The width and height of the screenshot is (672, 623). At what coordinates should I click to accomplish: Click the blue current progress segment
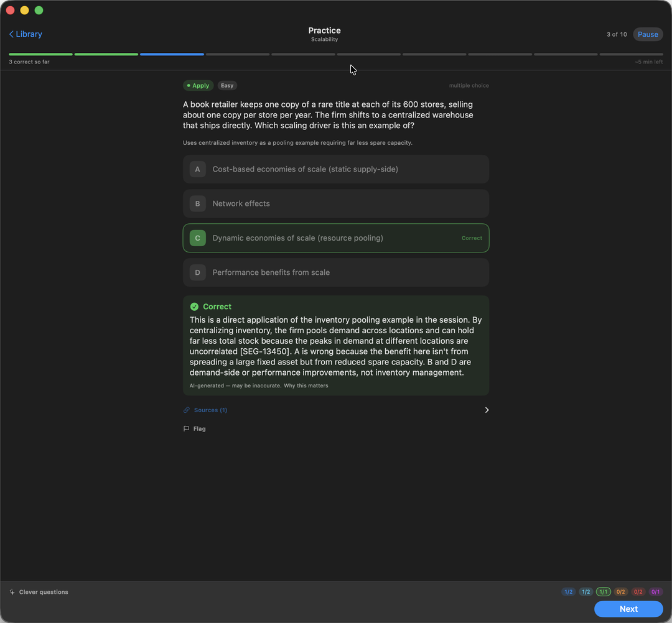172,54
